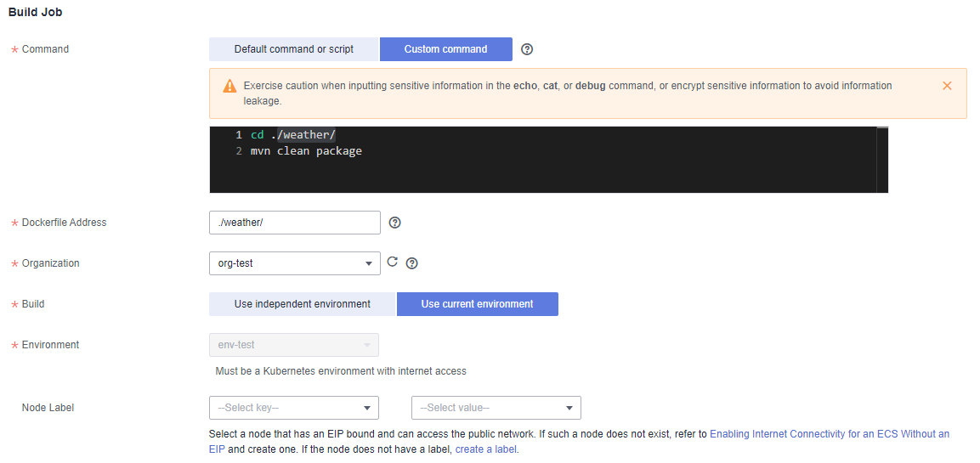Open help icon beside Dockerfile Address field

(394, 223)
